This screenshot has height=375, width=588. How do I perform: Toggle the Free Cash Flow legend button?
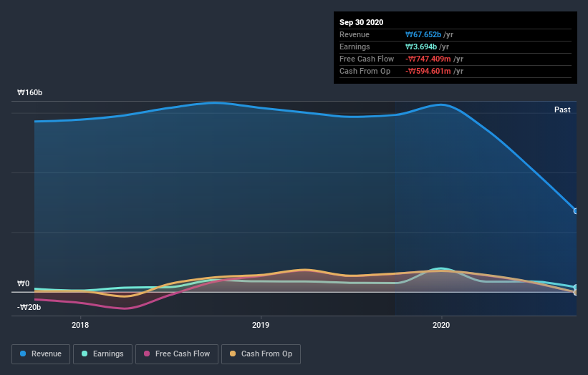[177, 354]
